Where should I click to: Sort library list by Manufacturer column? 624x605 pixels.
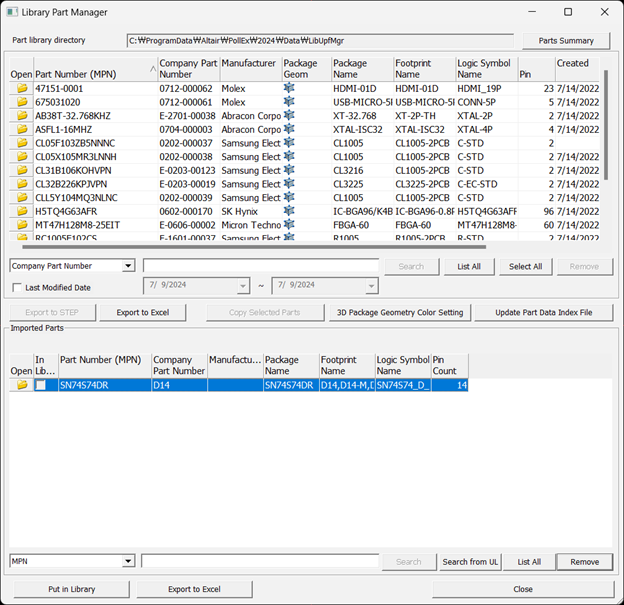249,68
